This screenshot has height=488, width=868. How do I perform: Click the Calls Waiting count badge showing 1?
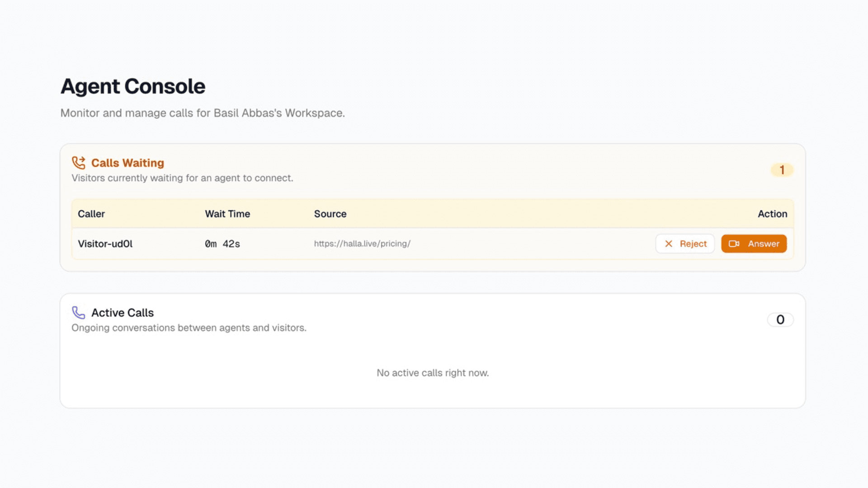click(x=782, y=170)
